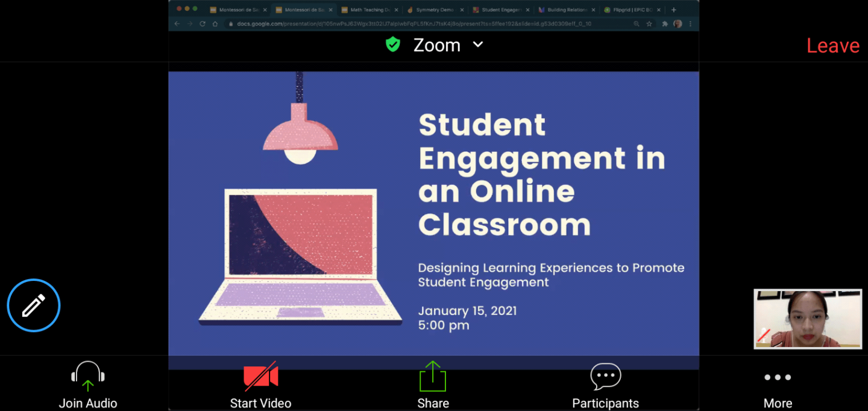Tap the Join Audio headphones icon

(87, 375)
